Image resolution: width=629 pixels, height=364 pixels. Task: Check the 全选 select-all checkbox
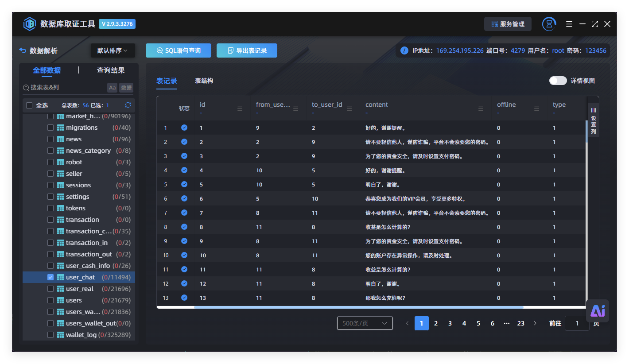(x=29, y=105)
